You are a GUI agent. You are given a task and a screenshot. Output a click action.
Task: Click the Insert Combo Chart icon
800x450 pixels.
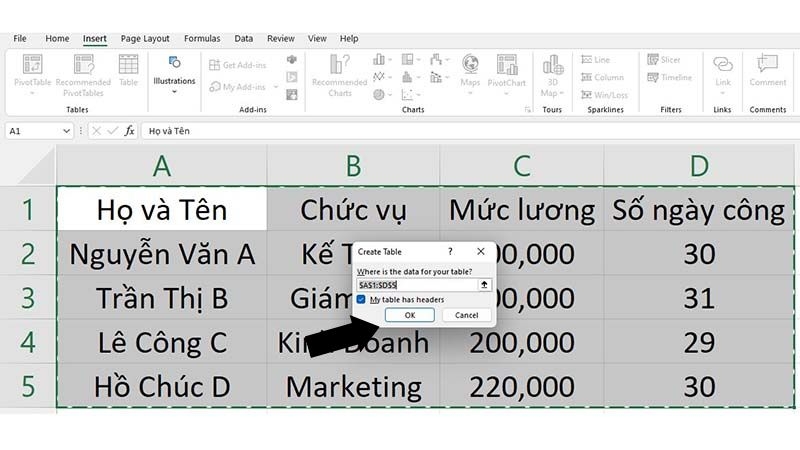click(436, 77)
